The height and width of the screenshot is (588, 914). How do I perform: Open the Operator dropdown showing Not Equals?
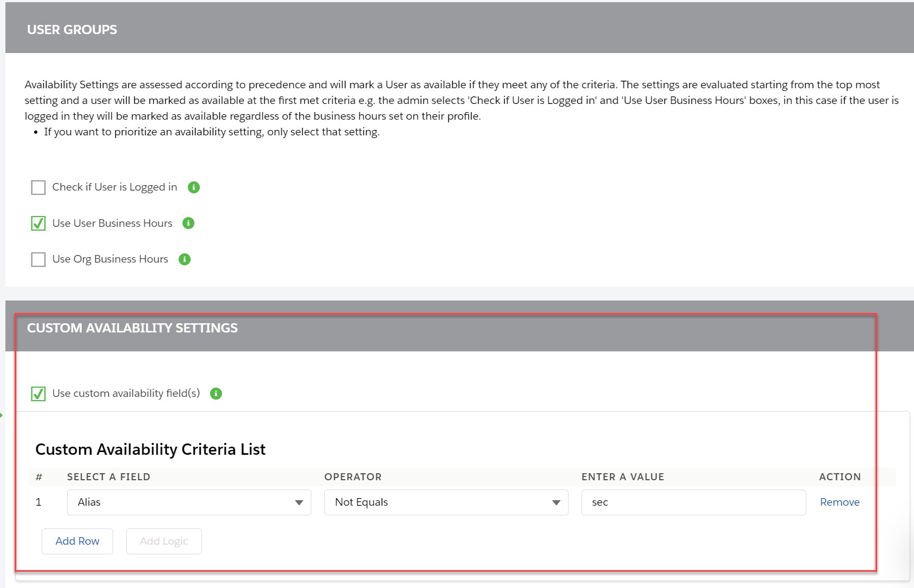coord(446,502)
